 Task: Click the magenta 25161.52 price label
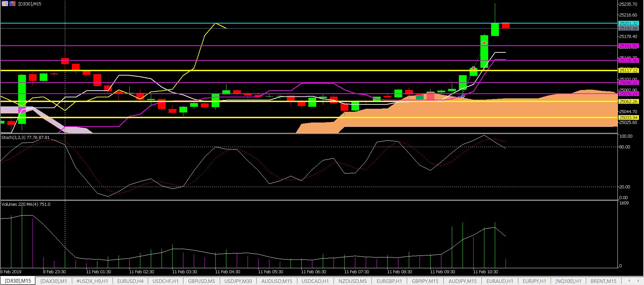tap(629, 46)
